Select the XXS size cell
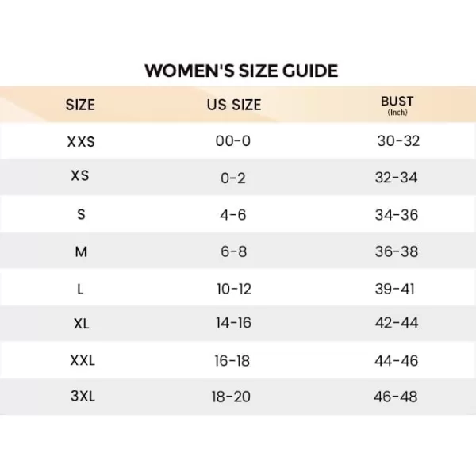The image size is (476, 476). point(80,142)
